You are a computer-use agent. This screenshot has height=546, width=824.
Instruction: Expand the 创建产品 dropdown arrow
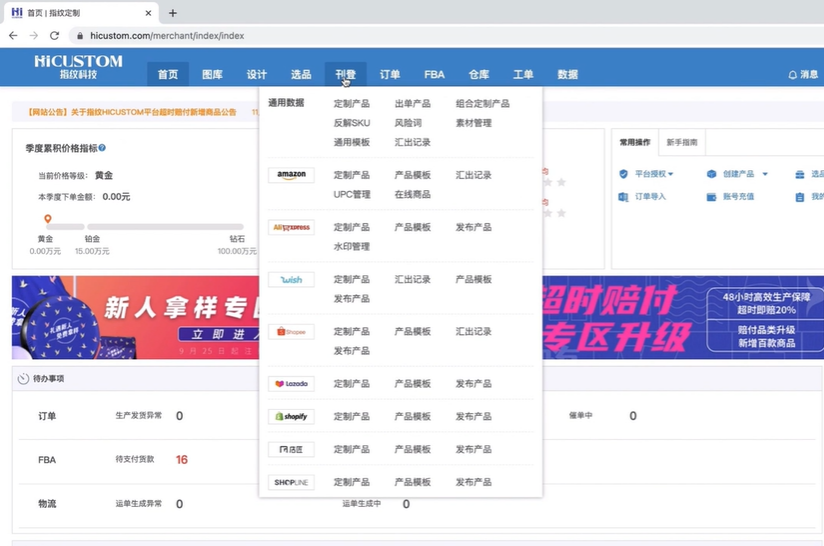coord(765,174)
